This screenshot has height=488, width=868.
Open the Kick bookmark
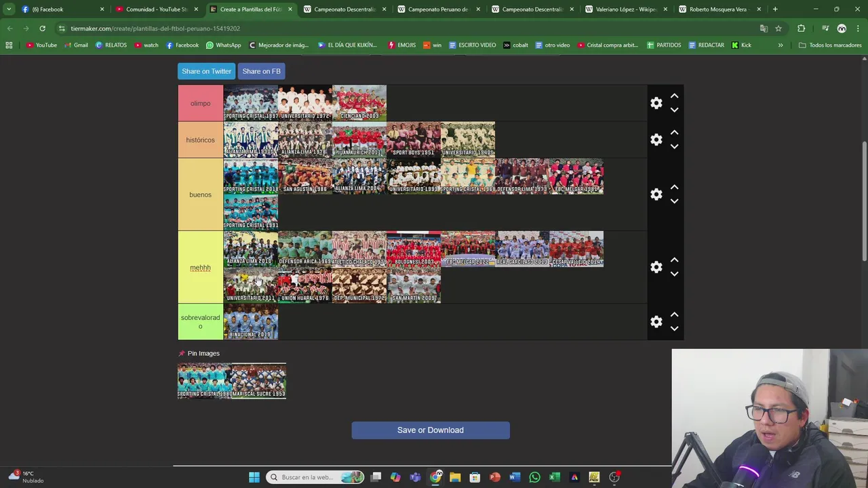click(x=741, y=45)
